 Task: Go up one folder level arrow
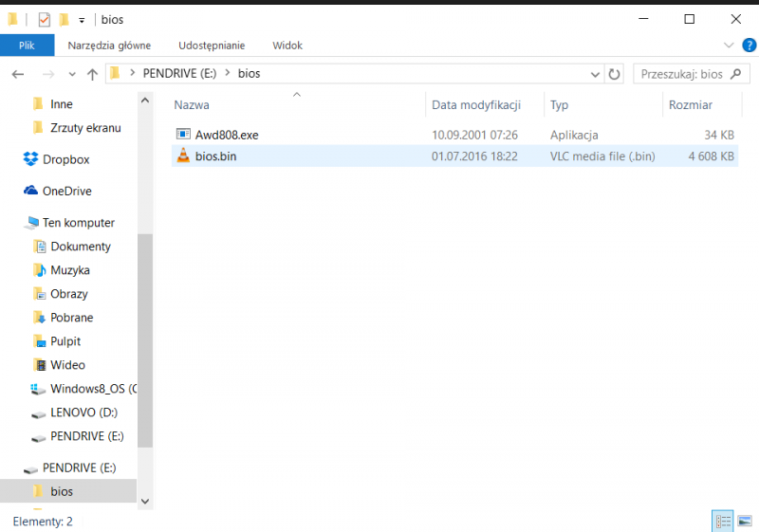[92, 74]
